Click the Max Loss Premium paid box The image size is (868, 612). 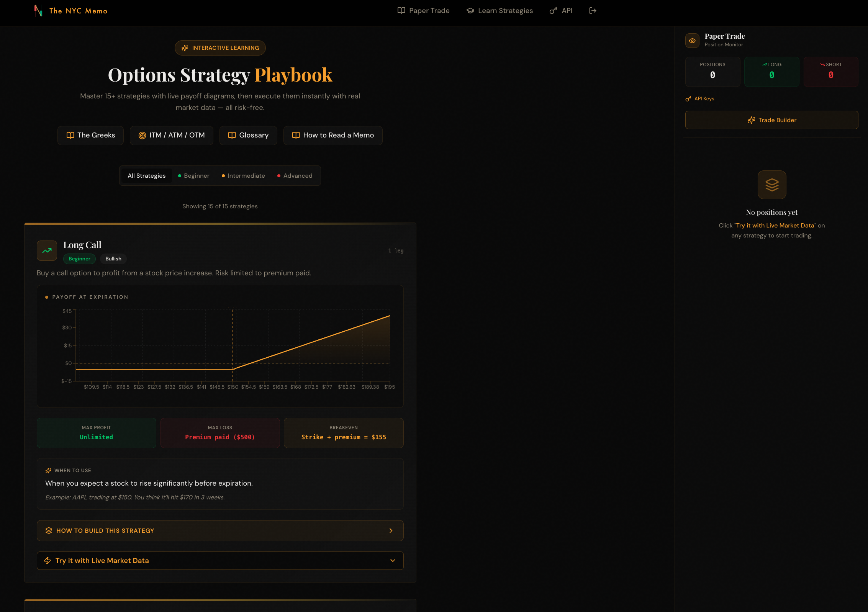220,433
